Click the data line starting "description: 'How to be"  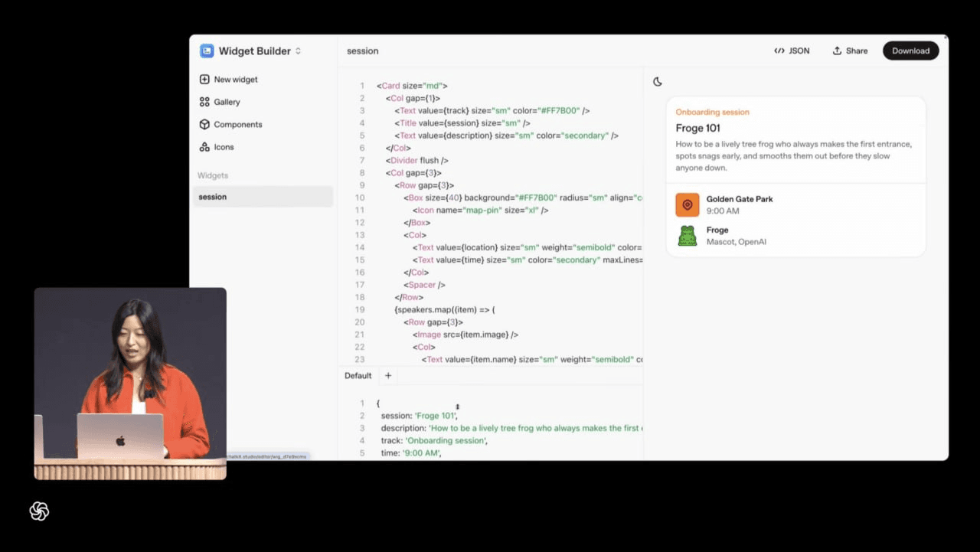tap(511, 429)
